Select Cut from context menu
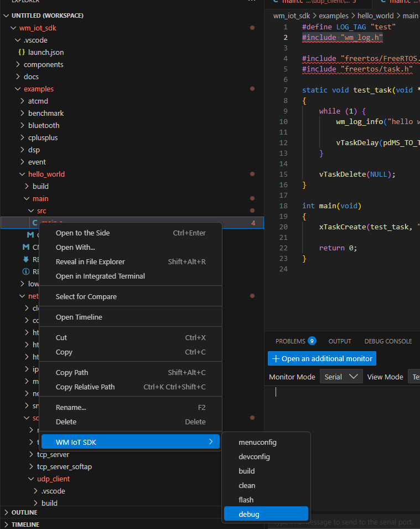 click(x=131, y=338)
